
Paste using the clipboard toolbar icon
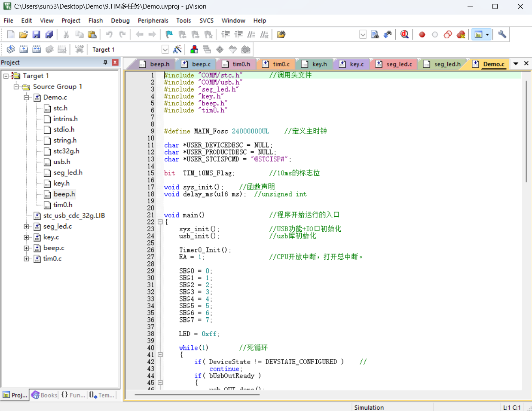click(92, 34)
